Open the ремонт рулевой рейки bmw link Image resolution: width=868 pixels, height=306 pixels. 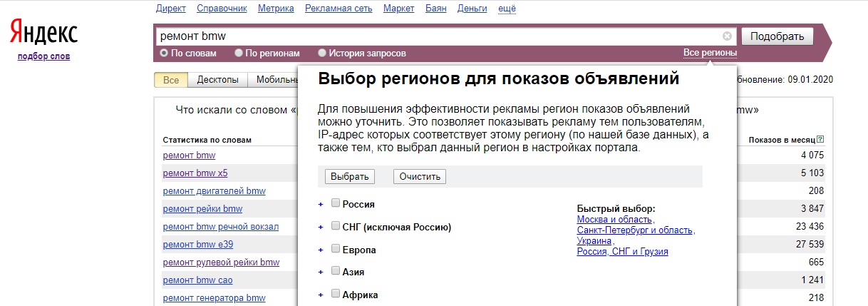tap(221, 262)
